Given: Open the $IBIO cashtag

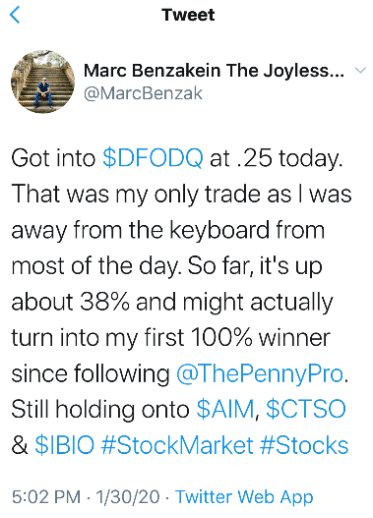Looking at the screenshot, I should [x=65, y=445].
